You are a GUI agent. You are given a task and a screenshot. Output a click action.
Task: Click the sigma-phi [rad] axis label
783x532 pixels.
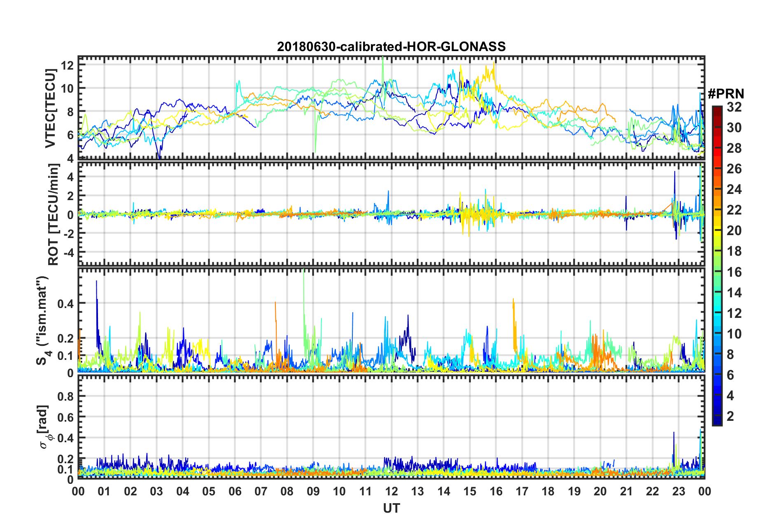click(44, 427)
